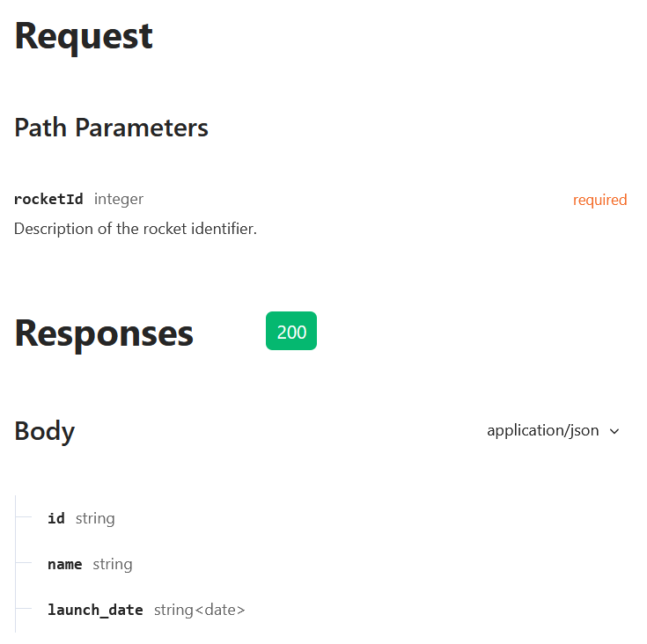This screenshot has width=647, height=644.
Task: Click the tree connector line beside launch_date
Action: point(24,608)
